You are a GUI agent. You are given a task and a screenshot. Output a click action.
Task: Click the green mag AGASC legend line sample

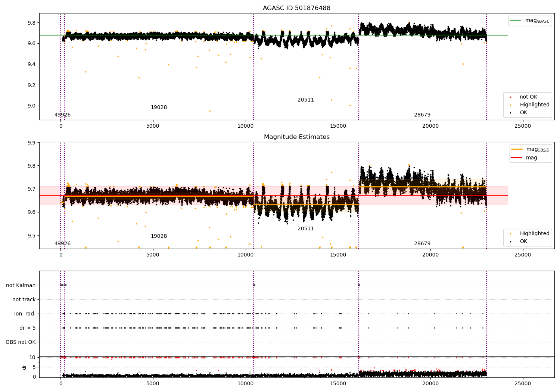pyautogui.click(x=516, y=21)
